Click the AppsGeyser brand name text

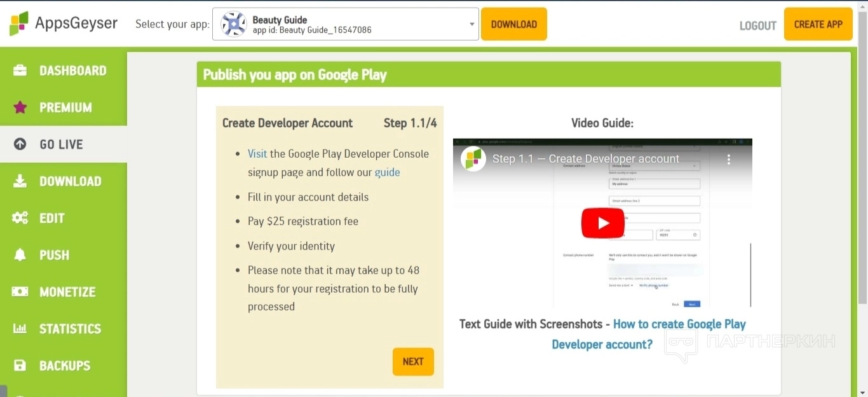pyautogui.click(x=76, y=24)
